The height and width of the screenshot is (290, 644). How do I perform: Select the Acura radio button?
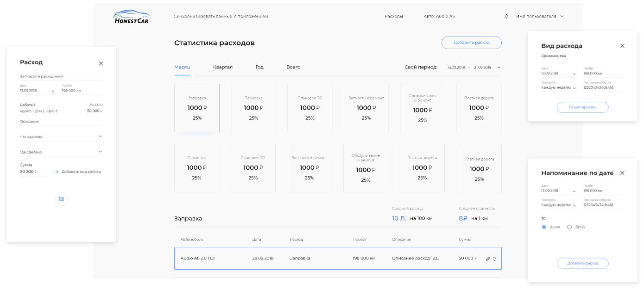(544, 227)
